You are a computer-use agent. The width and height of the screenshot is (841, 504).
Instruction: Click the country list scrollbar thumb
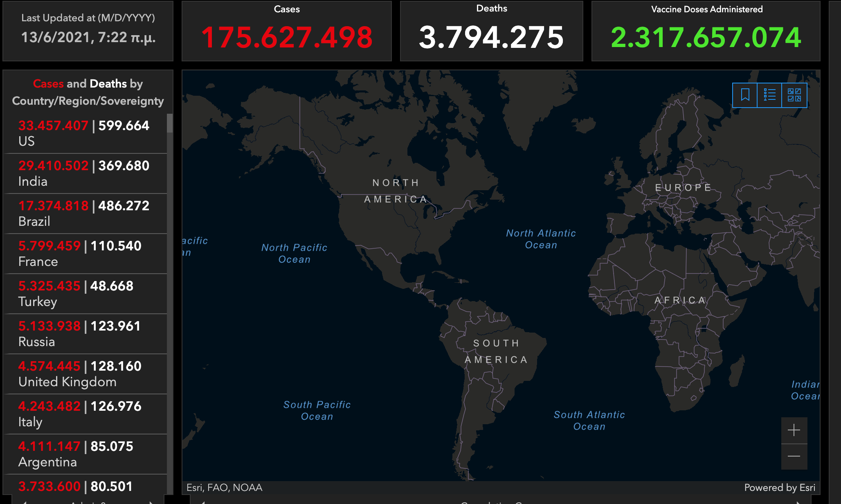pos(170,123)
